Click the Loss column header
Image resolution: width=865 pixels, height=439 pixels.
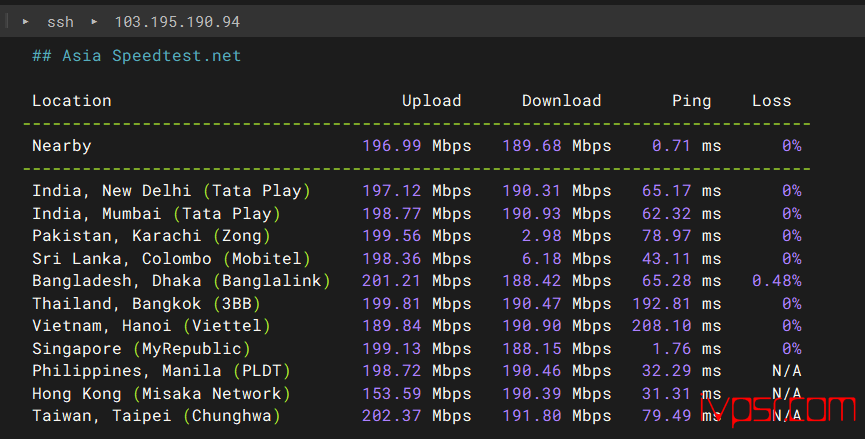771,101
